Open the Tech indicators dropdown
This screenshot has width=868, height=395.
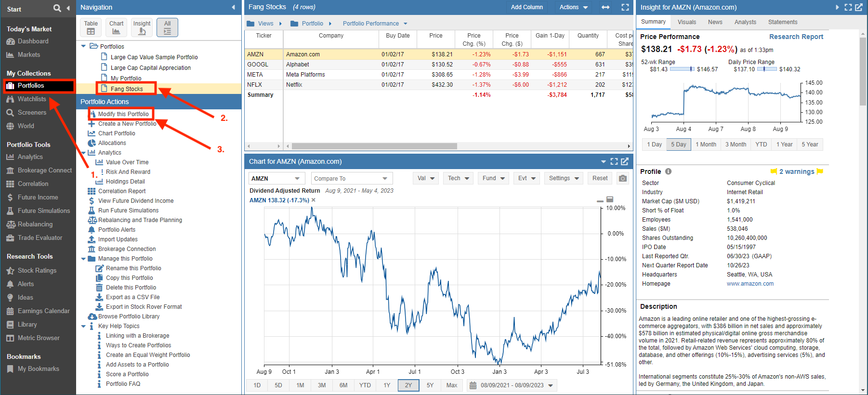[459, 178]
